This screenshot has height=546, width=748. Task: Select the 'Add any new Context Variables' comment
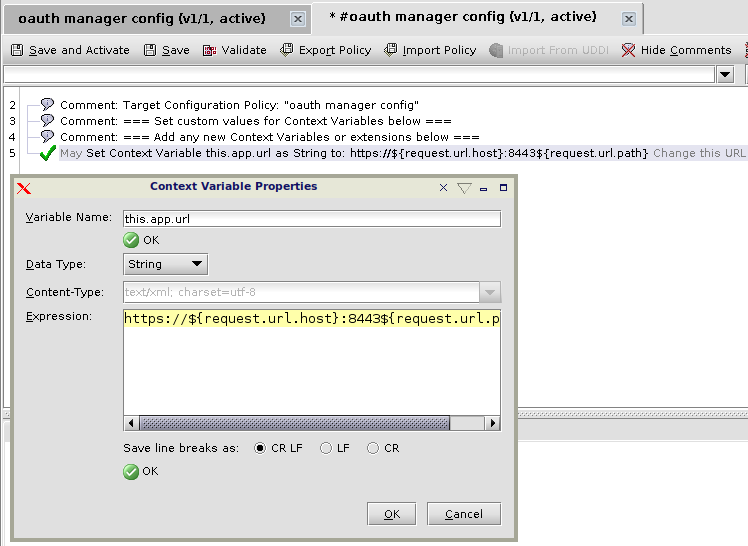click(270, 137)
